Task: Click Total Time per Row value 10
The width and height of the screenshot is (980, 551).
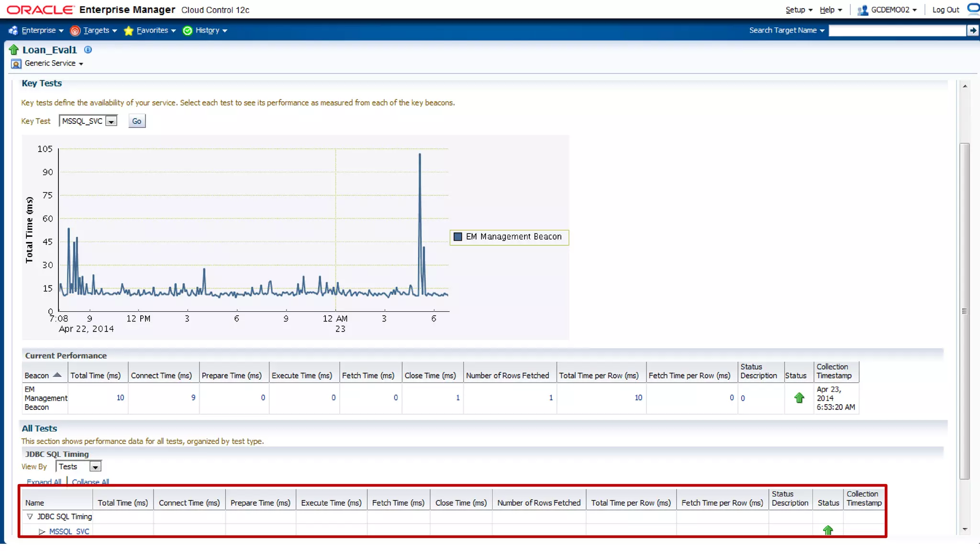Action: click(x=638, y=397)
